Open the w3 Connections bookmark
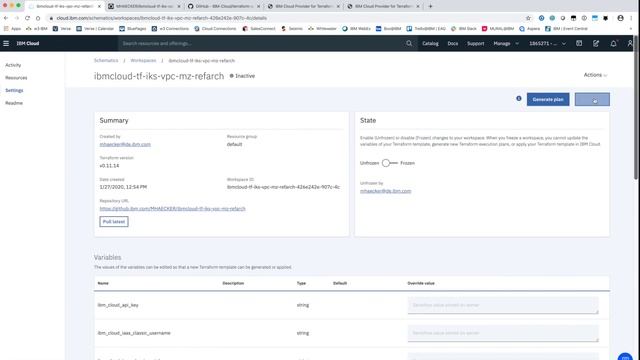Screen dimensions: 640x360 pos(170,29)
